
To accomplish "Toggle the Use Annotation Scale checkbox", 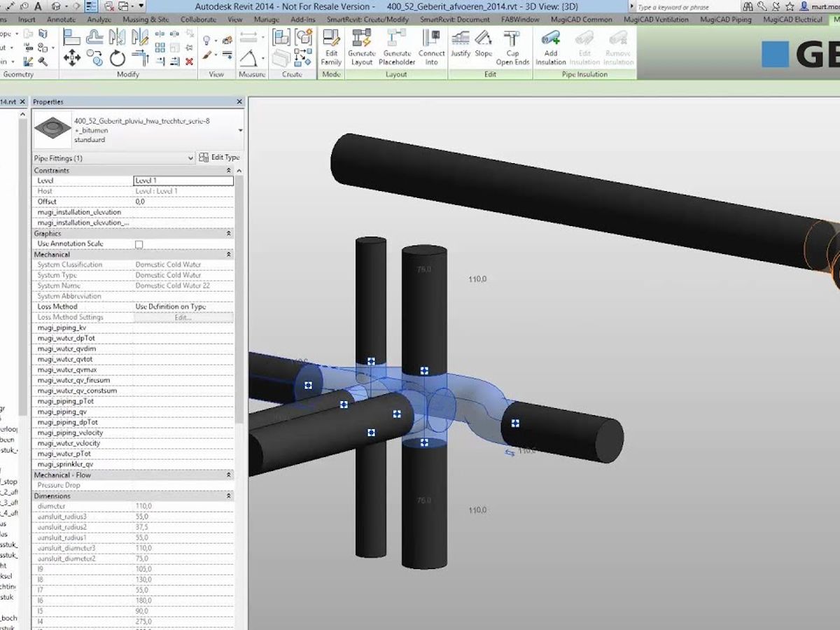I will coord(139,244).
